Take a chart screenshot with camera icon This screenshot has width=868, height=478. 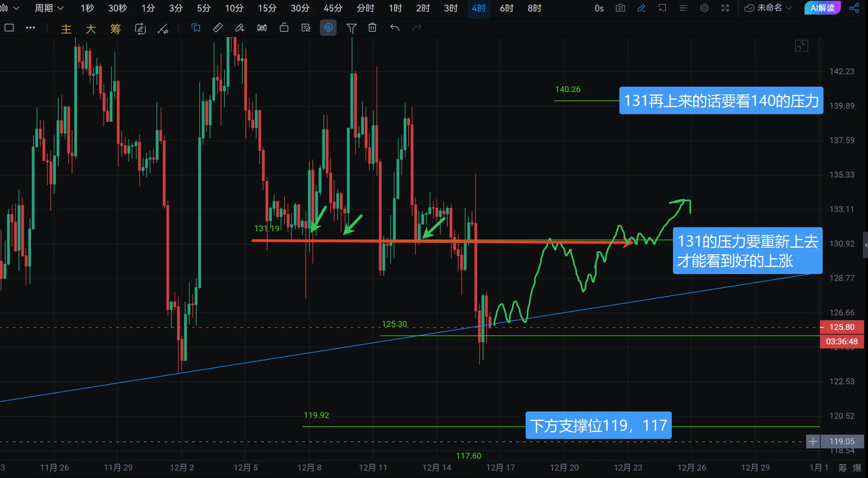coord(620,8)
